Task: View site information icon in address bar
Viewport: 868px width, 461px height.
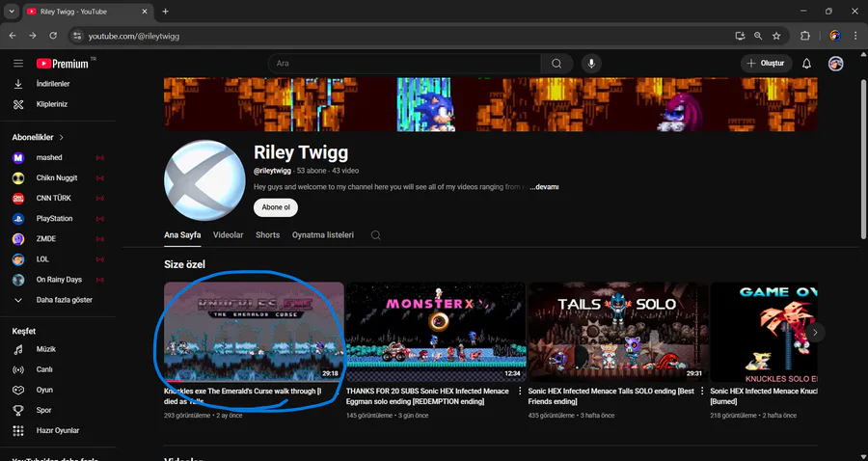Action: coord(77,36)
